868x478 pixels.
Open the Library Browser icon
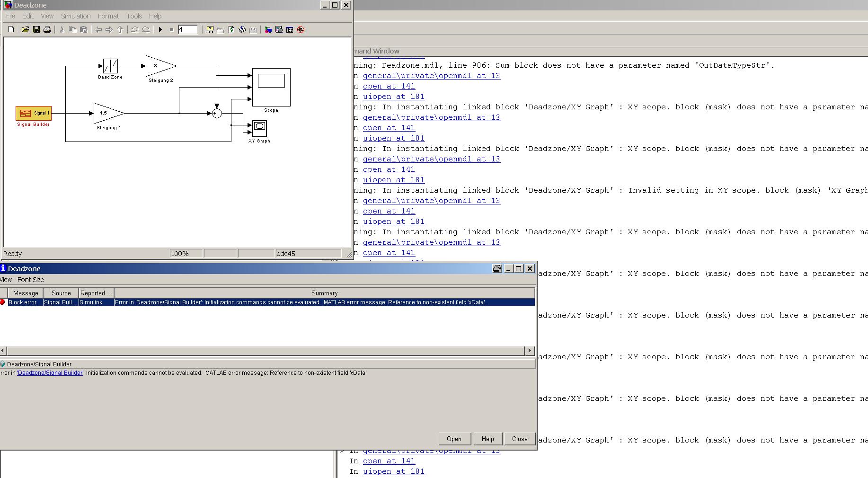tap(268, 30)
